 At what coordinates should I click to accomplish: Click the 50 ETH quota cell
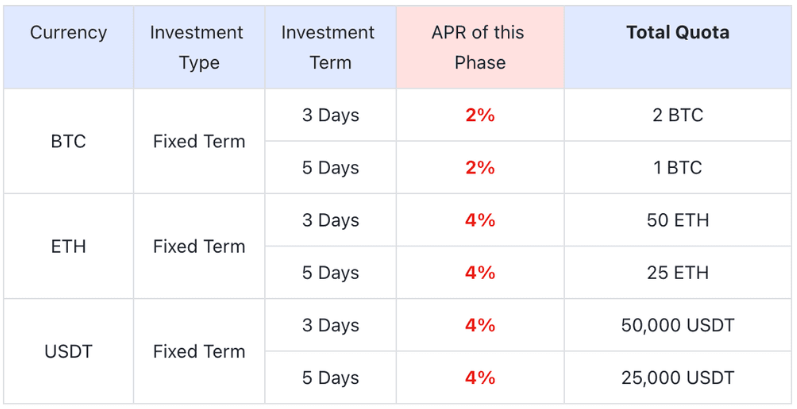(x=677, y=220)
